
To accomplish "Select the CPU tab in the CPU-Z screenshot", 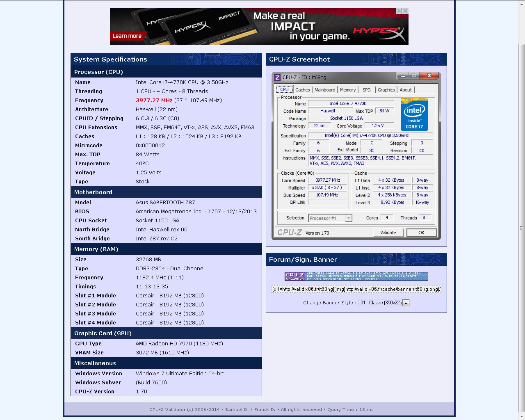I will tap(284, 89).
